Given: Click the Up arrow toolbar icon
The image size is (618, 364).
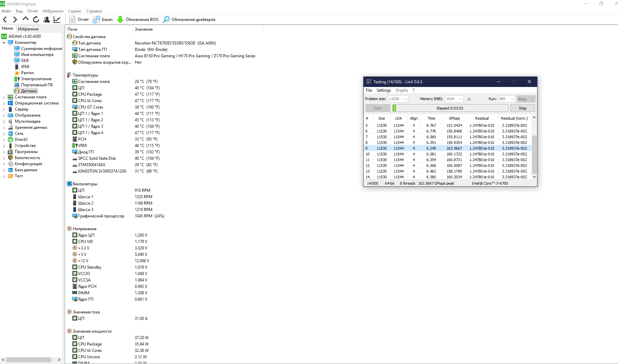Looking at the screenshot, I should point(26,19).
